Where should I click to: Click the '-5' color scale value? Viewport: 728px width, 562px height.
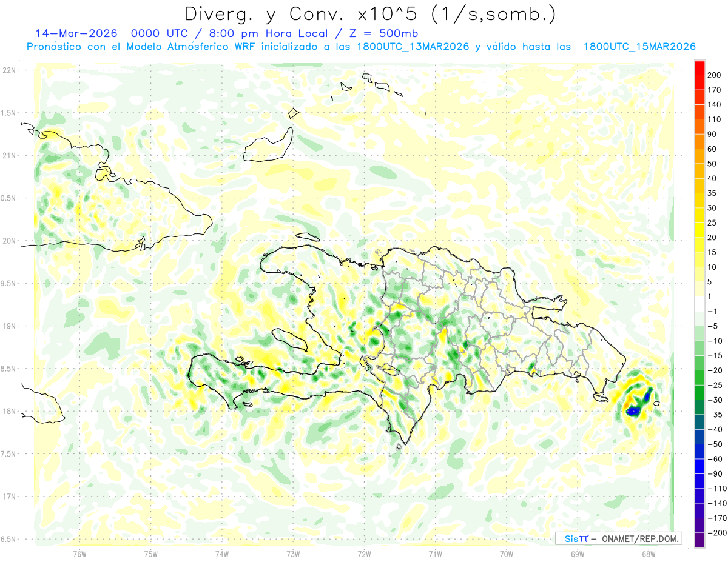712,326
